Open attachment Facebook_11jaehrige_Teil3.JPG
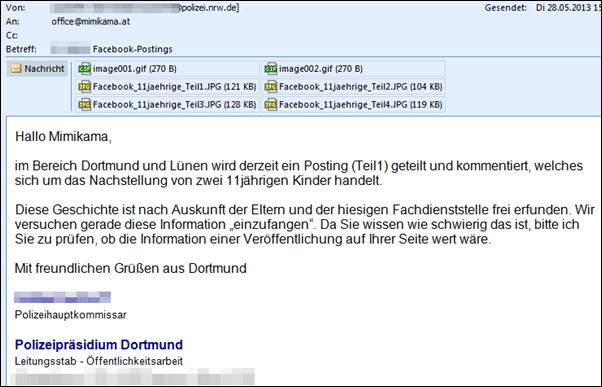 click(x=167, y=104)
